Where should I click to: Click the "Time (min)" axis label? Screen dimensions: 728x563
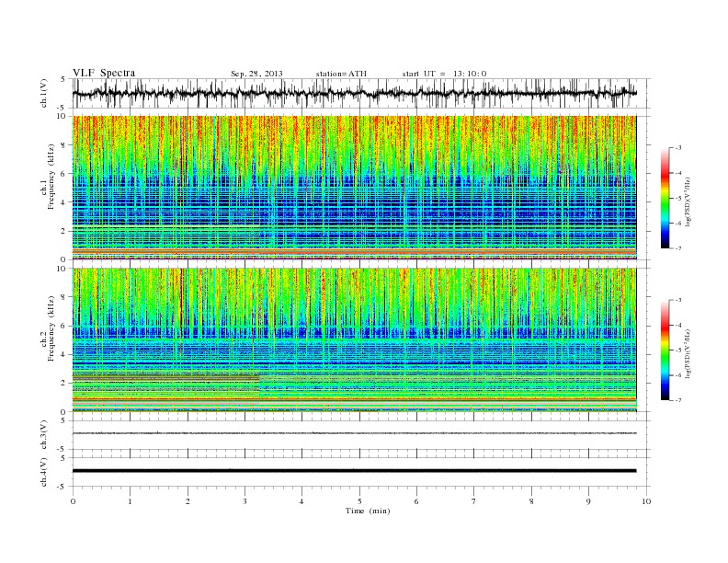tap(368, 511)
